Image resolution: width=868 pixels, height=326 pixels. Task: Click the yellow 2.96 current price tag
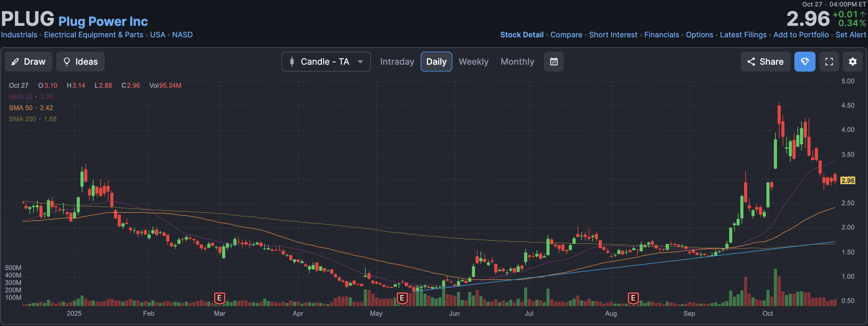[848, 180]
